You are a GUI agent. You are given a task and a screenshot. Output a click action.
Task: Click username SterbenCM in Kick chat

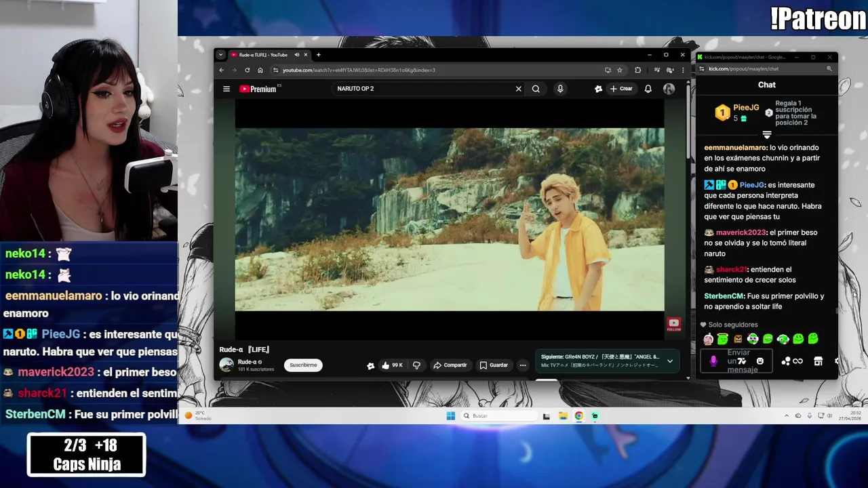[724, 296]
